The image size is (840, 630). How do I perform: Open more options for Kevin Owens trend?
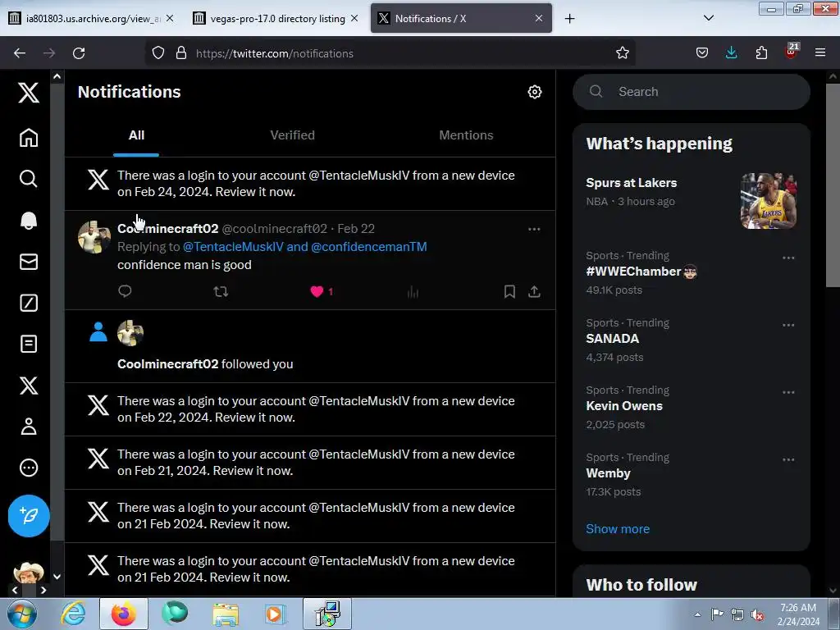[788, 392]
